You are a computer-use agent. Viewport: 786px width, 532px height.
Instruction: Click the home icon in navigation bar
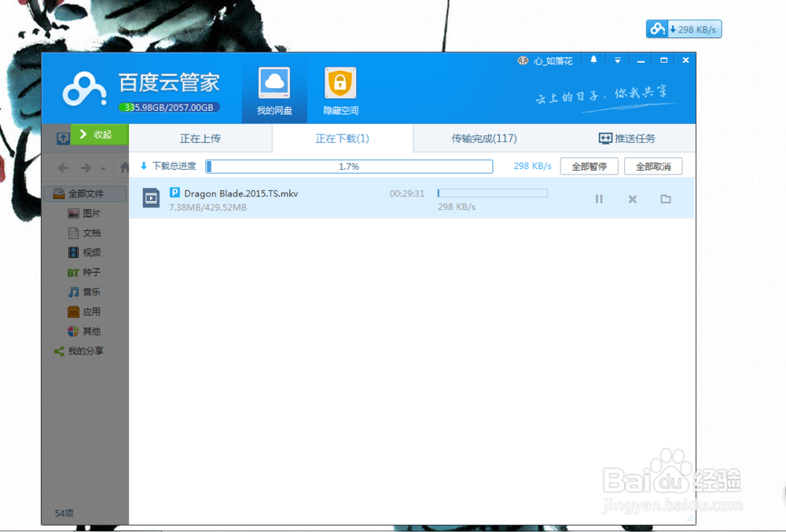coord(123,167)
